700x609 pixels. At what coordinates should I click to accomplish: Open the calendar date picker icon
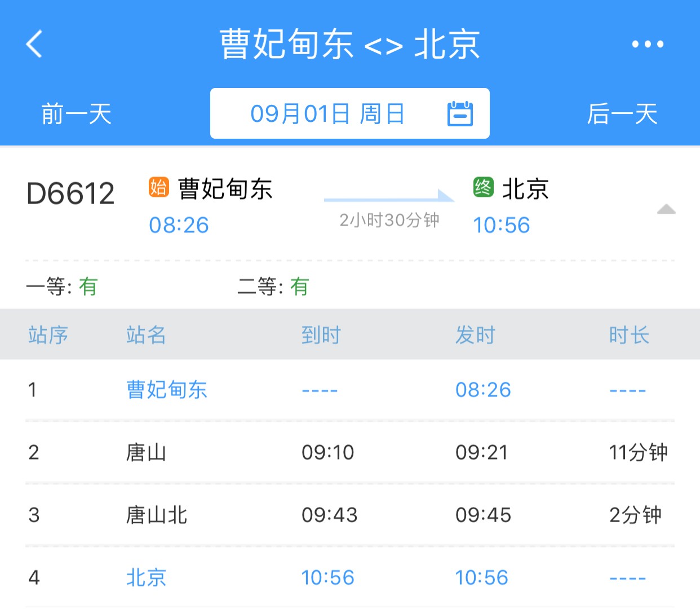(x=460, y=114)
